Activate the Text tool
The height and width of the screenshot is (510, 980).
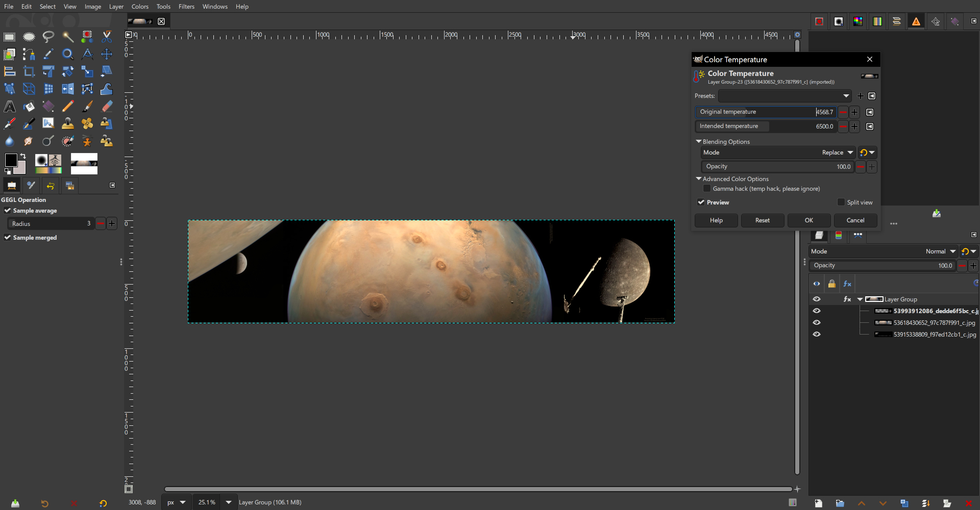pos(10,107)
